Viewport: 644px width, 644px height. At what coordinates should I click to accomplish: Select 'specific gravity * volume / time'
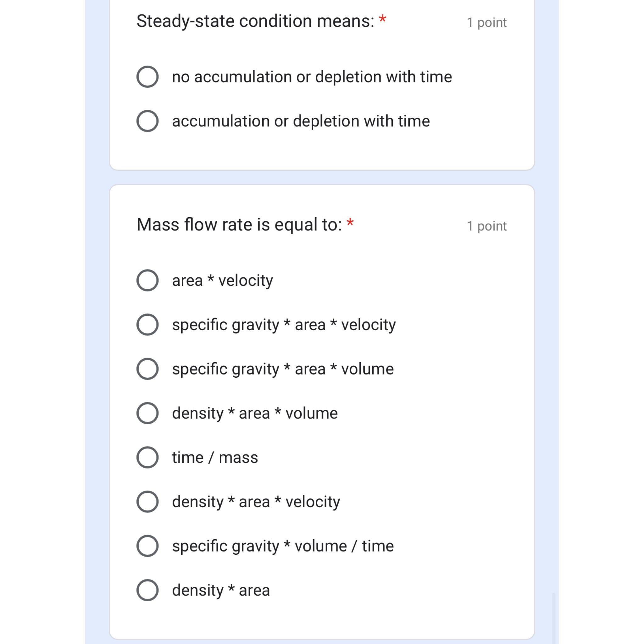tap(283, 546)
